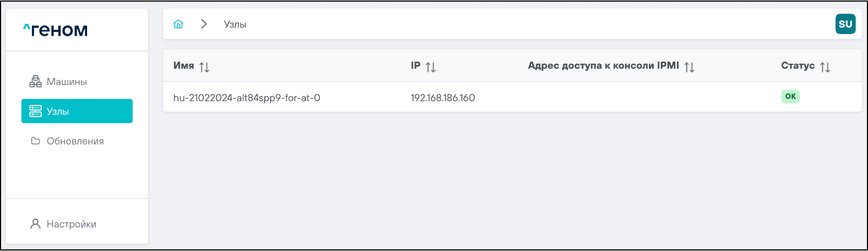The width and height of the screenshot is (868, 251).
Task: Click the Обновления folder icon
Action: point(35,141)
